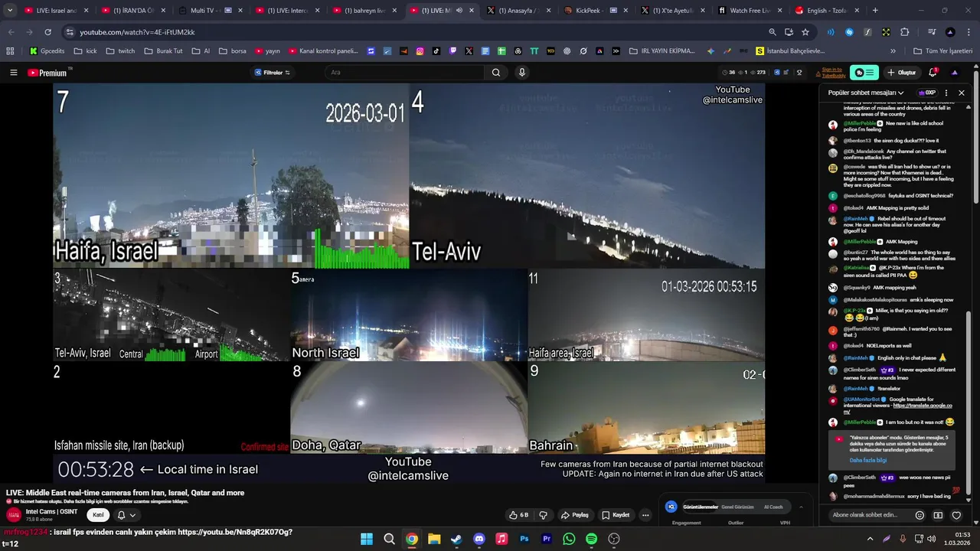Open the live chat three-dot options menu
980x551 pixels.
click(x=946, y=93)
